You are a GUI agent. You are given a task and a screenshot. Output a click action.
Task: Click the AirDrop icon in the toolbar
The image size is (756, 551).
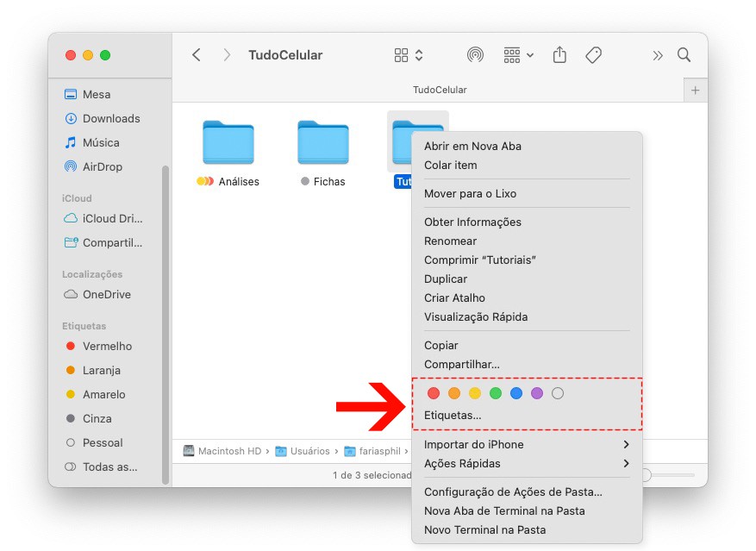(475, 55)
